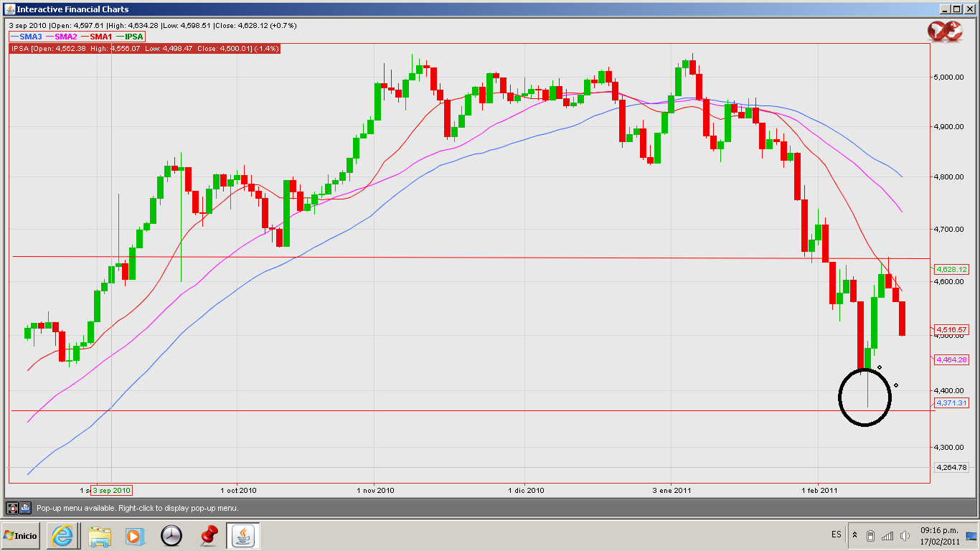
Task: Click the SMA3 legend entry
Action: click(27, 36)
